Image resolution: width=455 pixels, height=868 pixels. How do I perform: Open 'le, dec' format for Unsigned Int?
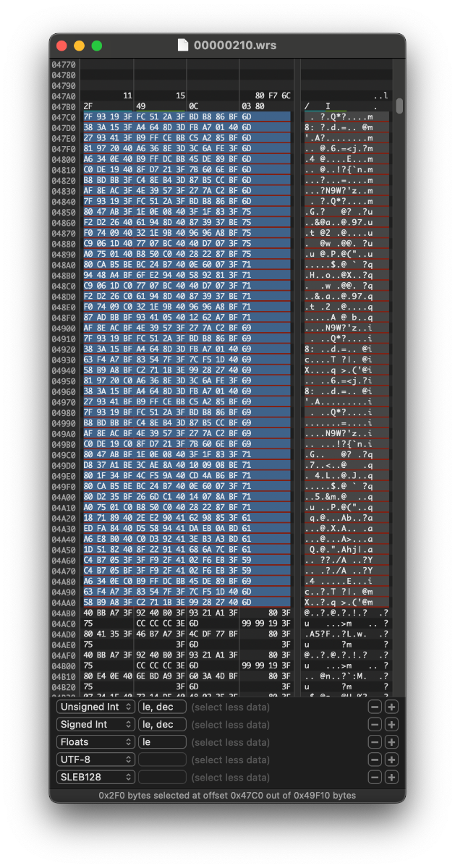pyautogui.click(x=162, y=707)
